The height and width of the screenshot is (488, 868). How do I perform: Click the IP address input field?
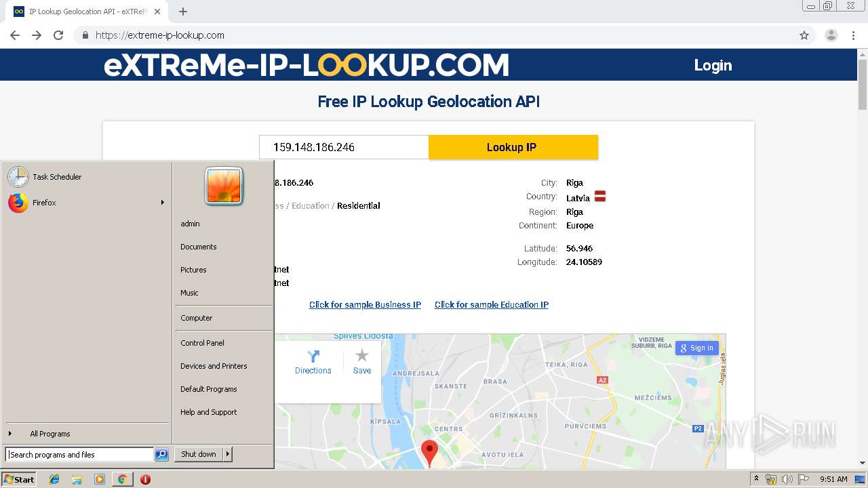(x=344, y=147)
